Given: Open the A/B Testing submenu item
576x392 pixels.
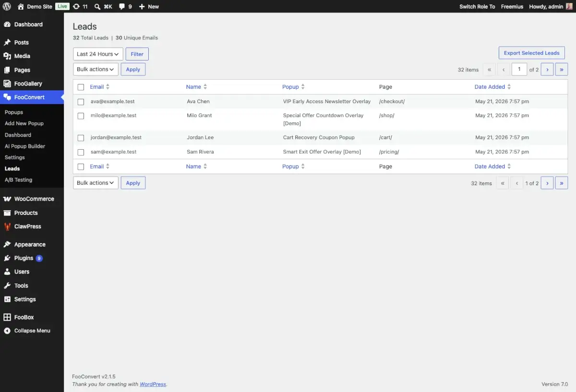Looking at the screenshot, I should [18, 180].
